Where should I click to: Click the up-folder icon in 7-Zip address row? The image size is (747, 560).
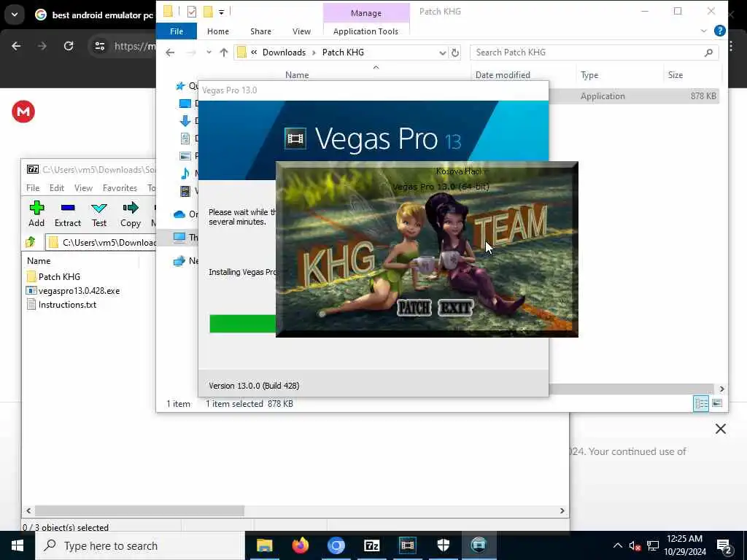pyautogui.click(x=31, y=242)
